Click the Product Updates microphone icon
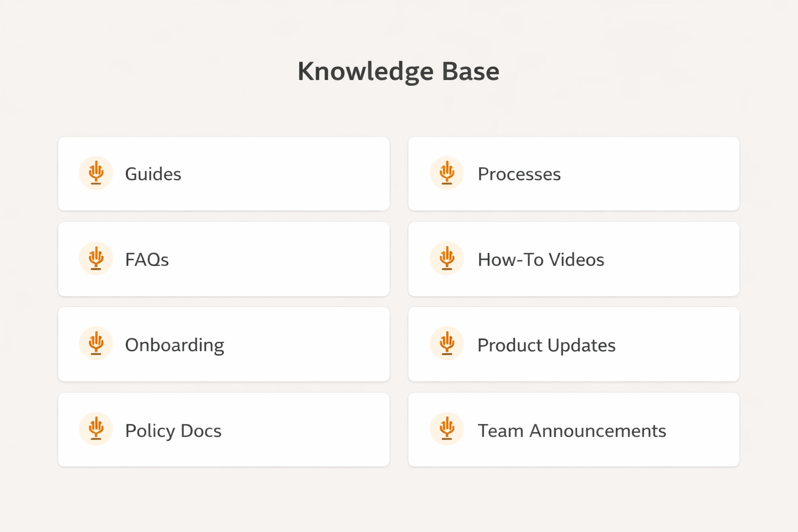798x532 pixels. coord(446,343)
